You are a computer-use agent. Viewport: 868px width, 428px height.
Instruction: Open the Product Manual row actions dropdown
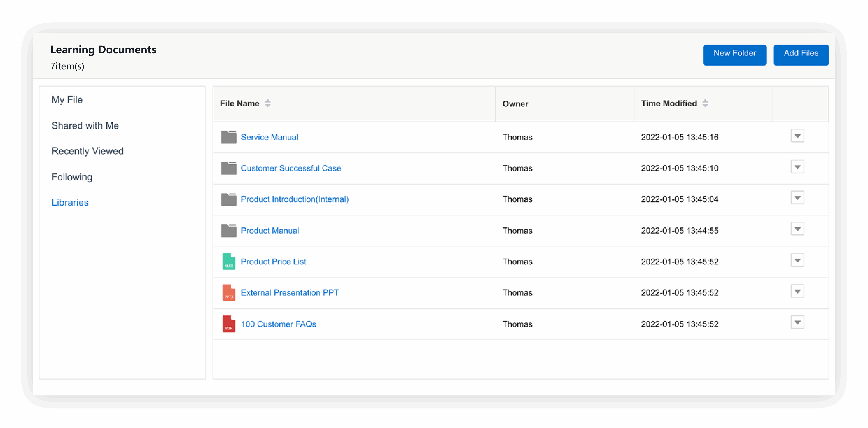(797, 229)
